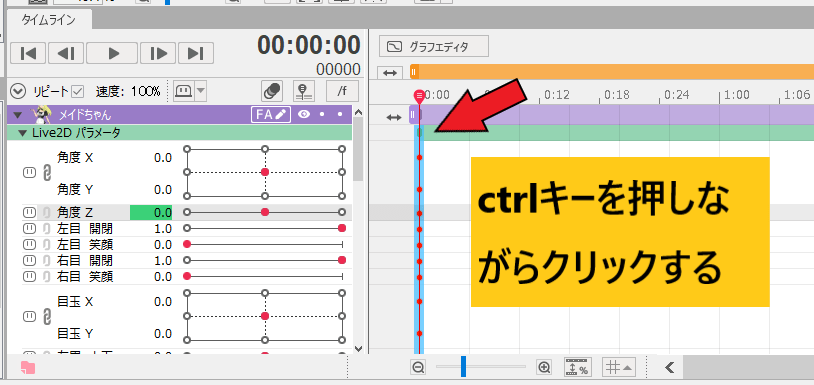Collapse the メイドちゃん track triangle
Image resolution: width=814 pixels, height=385 pixels.
point(19,115)
